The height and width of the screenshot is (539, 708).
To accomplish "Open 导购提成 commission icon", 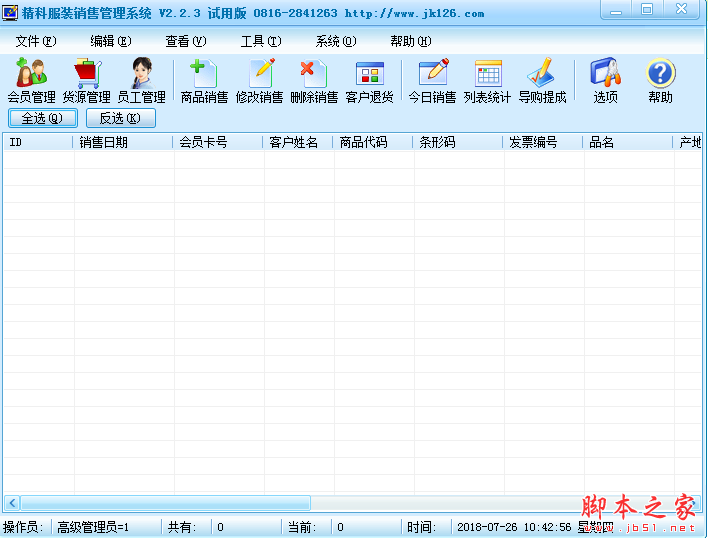I will coord(542,80).
